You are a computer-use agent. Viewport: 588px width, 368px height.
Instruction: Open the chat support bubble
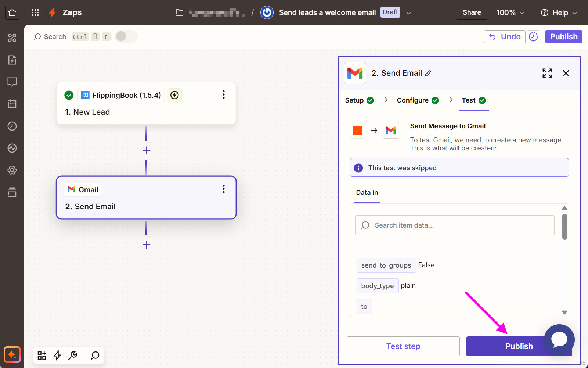coord(559,340)
